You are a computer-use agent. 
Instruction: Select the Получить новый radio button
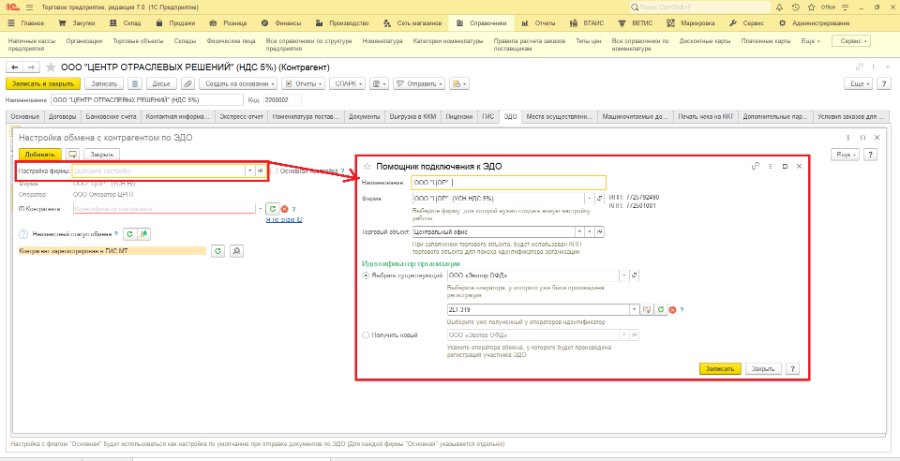point(366,335)
